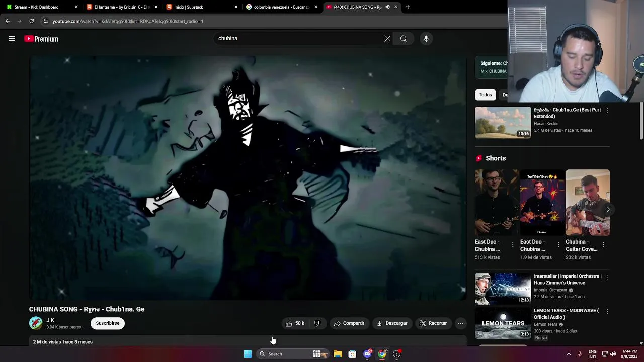Viewport: 644px width, 362px height.
Task: Open Discord from taskbar
Action: [367, 354]
